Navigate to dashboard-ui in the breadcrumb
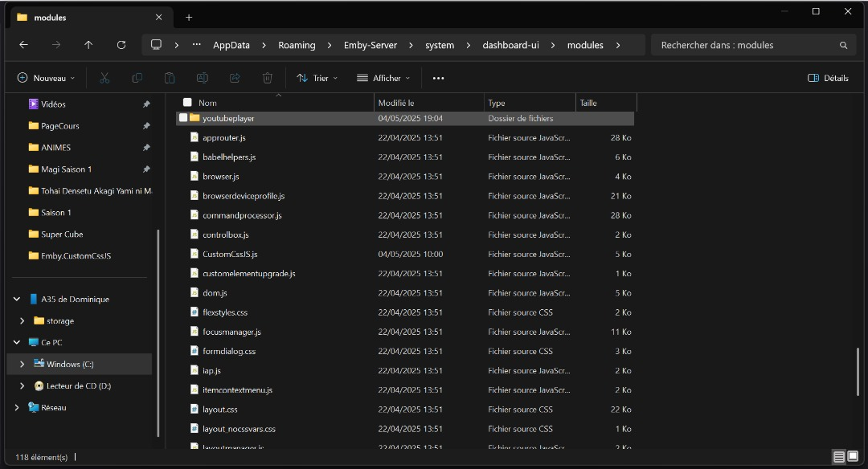868x469 pixels. point(510,45)
